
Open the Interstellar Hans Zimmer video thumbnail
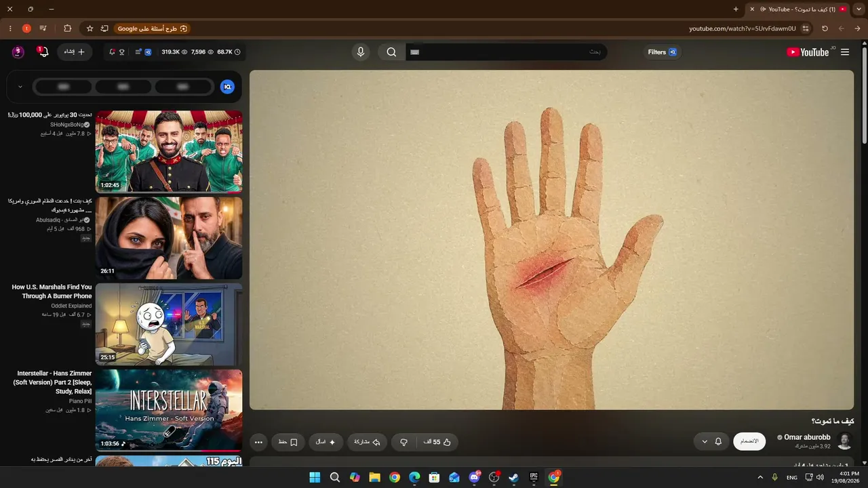tap(169, 410)
